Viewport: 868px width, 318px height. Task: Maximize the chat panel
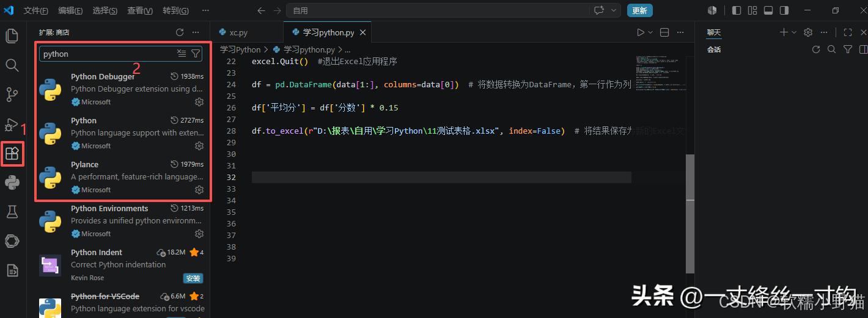[848, 32]
